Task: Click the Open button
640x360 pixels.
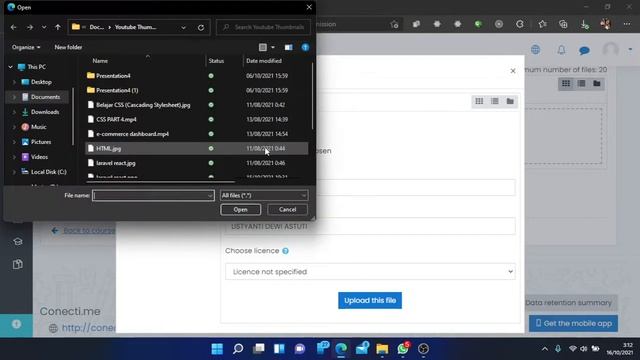Action: pos(240,209)
